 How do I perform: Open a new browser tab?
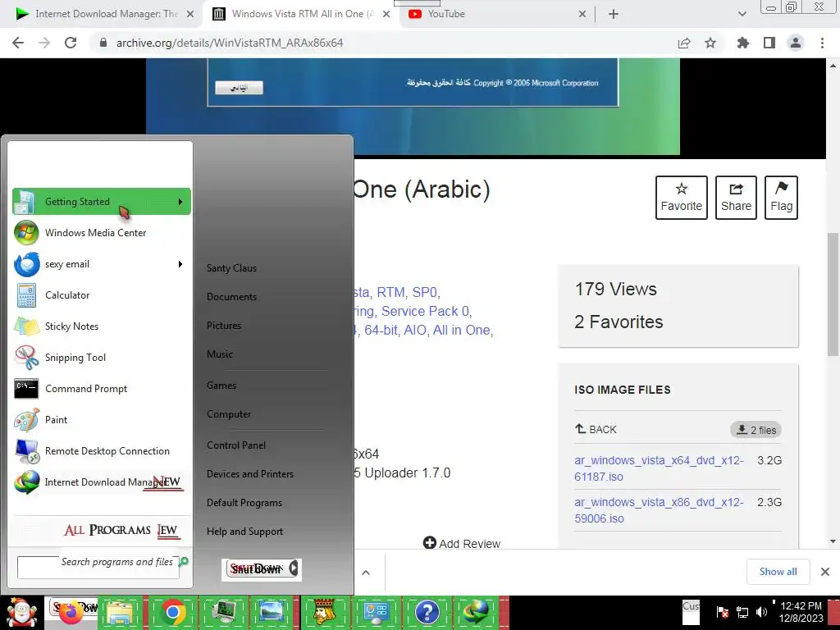click(614, 15)
